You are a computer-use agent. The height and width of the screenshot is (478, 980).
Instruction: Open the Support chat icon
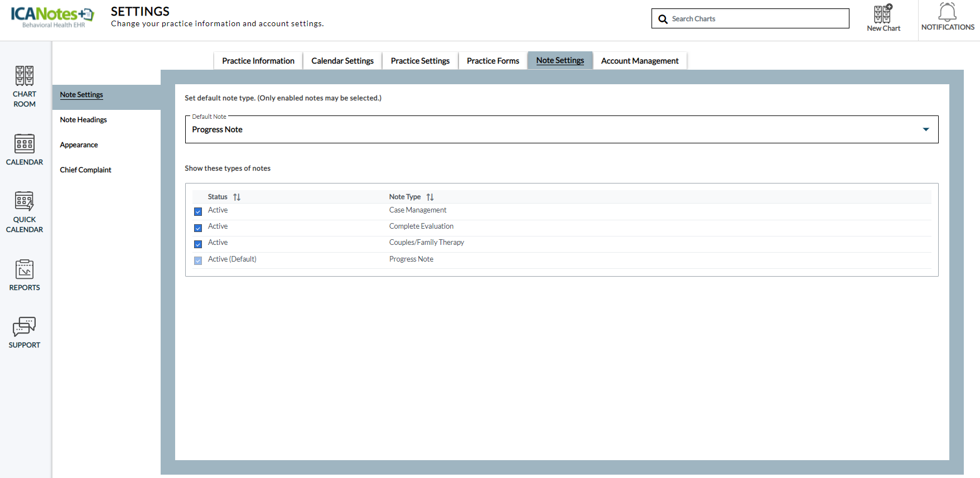(25, 327)
